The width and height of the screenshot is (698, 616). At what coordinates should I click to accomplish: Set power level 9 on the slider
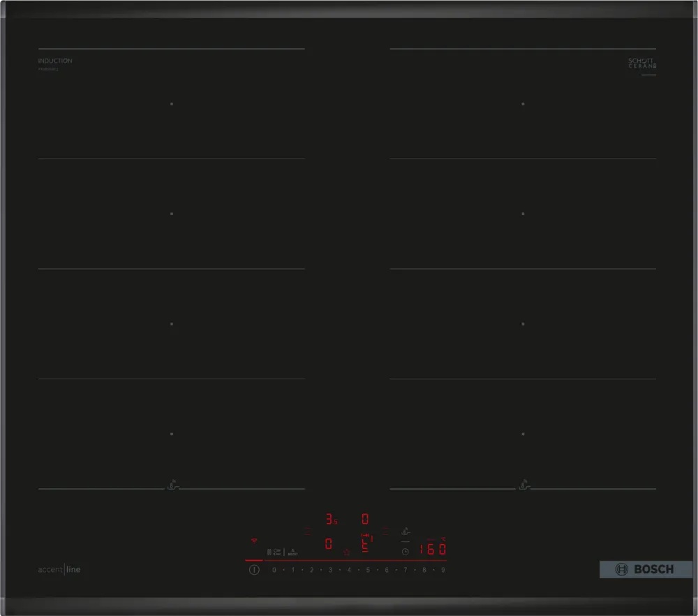443,570
